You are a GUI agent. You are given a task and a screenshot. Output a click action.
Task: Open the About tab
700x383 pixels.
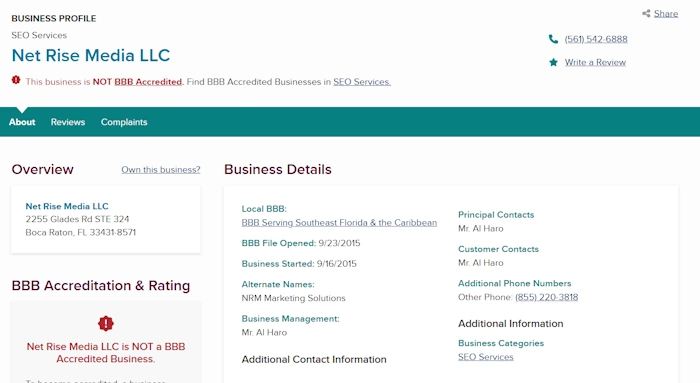pyautogui.click(x=22, y=122)
